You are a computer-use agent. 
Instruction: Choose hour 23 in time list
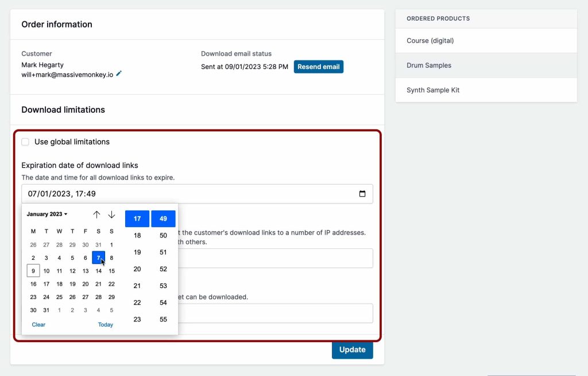(137, 320)
